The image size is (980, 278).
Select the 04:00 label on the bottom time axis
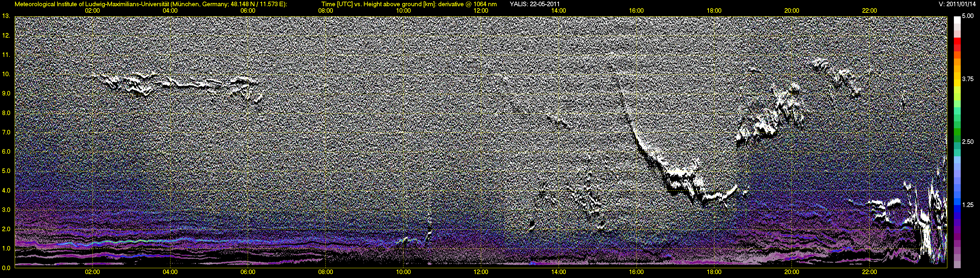(x=170, y=272)
